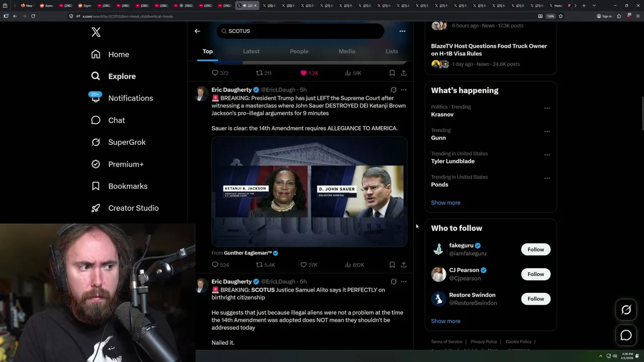Open Chat in sidebar
The width and height of the screenshot is (644, 362).
tap(108, 120)
